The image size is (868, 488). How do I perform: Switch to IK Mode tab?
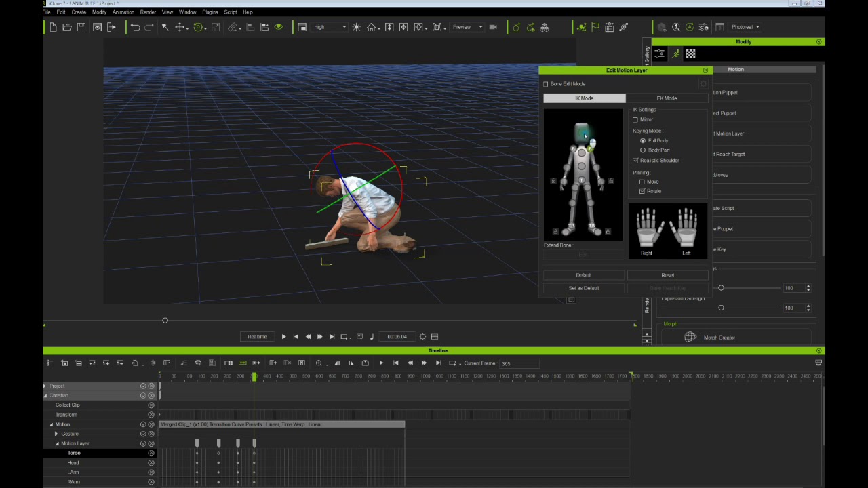point(584,98)
